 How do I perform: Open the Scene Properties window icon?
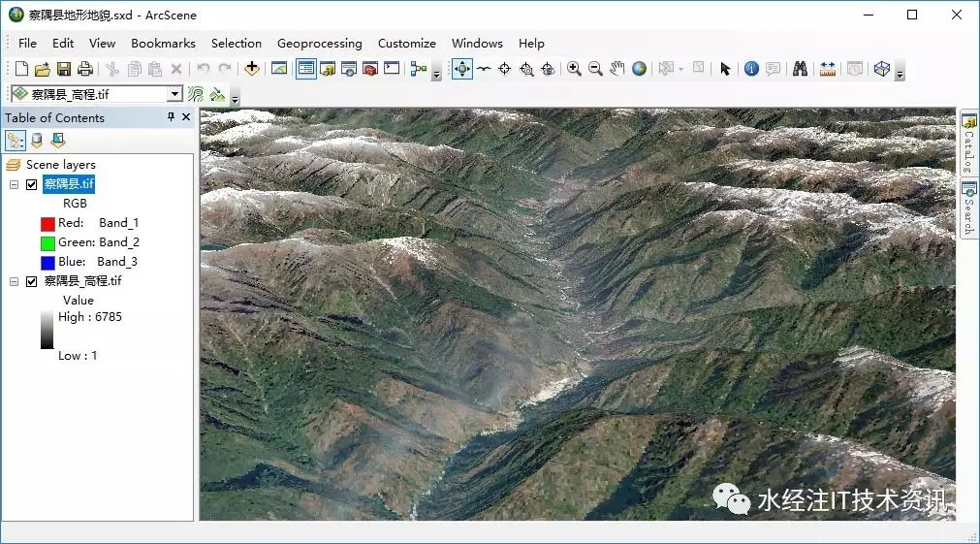point(279,69)
